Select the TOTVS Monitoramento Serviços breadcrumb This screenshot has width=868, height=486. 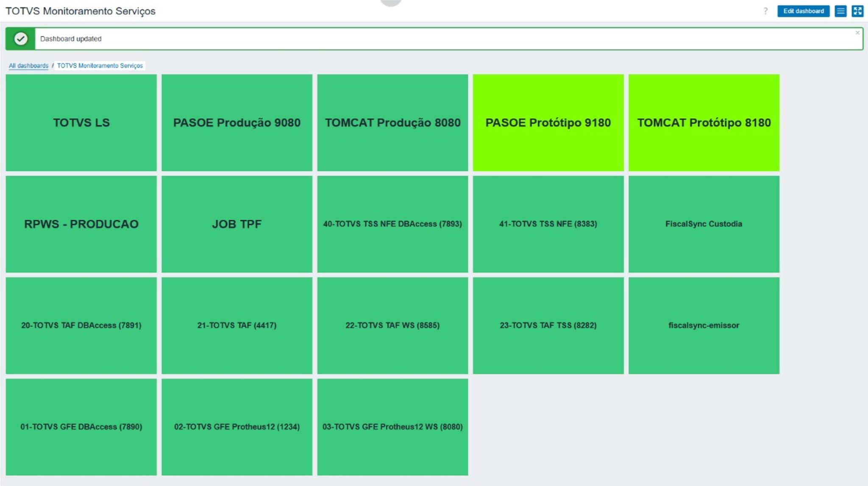click(x=100, y=66)
